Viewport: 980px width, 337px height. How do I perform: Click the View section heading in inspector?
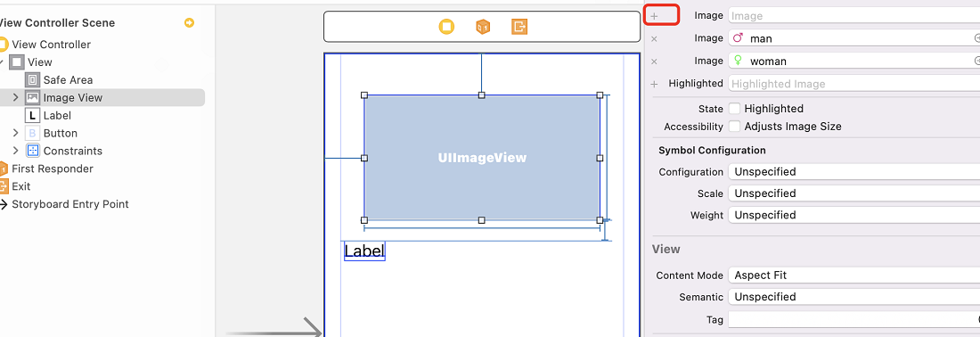[x=666, y=249]
